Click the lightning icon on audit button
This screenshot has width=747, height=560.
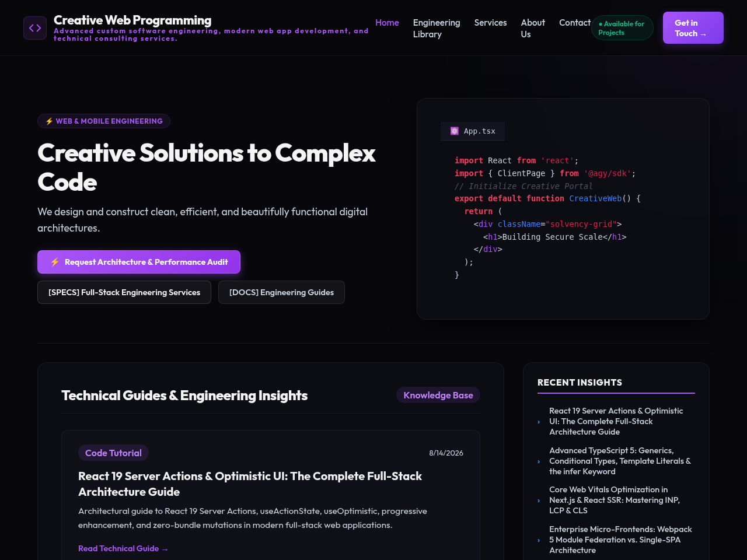point(55,262)
